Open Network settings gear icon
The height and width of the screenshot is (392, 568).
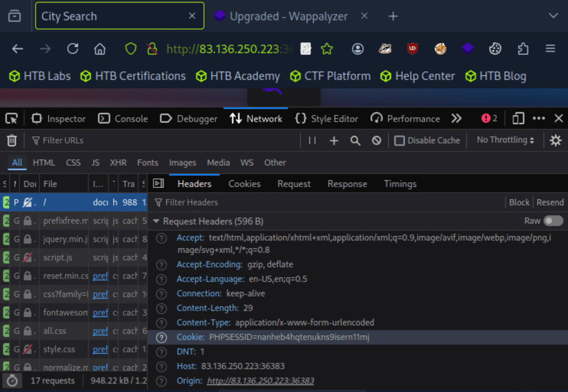[555, 140]
